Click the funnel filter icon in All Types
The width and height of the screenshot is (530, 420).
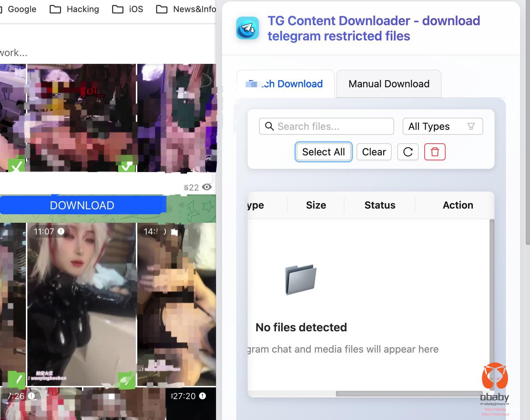click(x=471, y=126)
